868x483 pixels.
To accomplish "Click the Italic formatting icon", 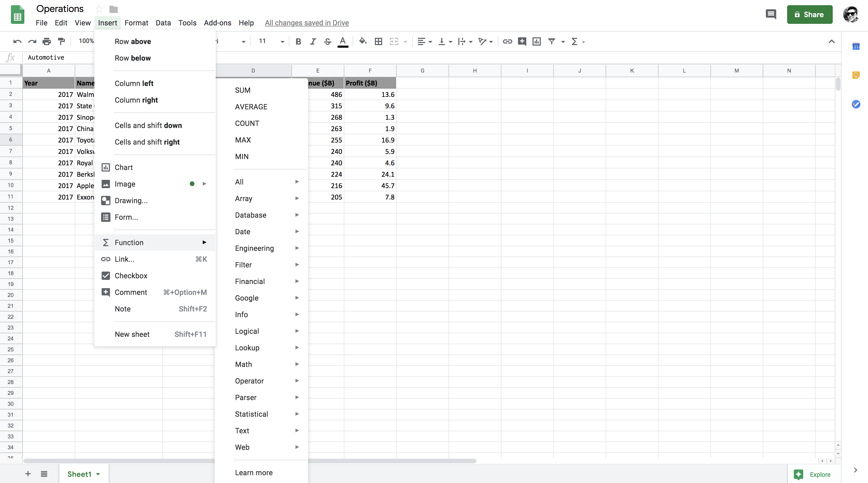I will (312, 41).
